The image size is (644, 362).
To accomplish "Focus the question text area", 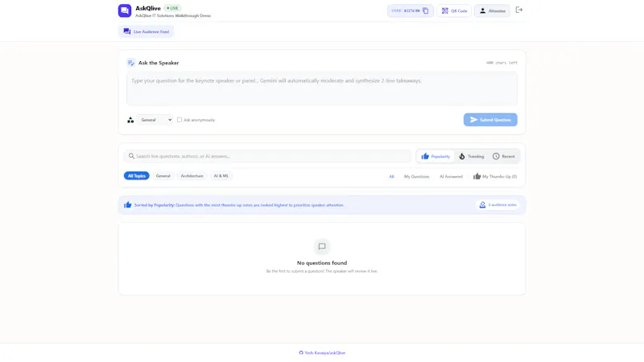I will tap(321, 88).
